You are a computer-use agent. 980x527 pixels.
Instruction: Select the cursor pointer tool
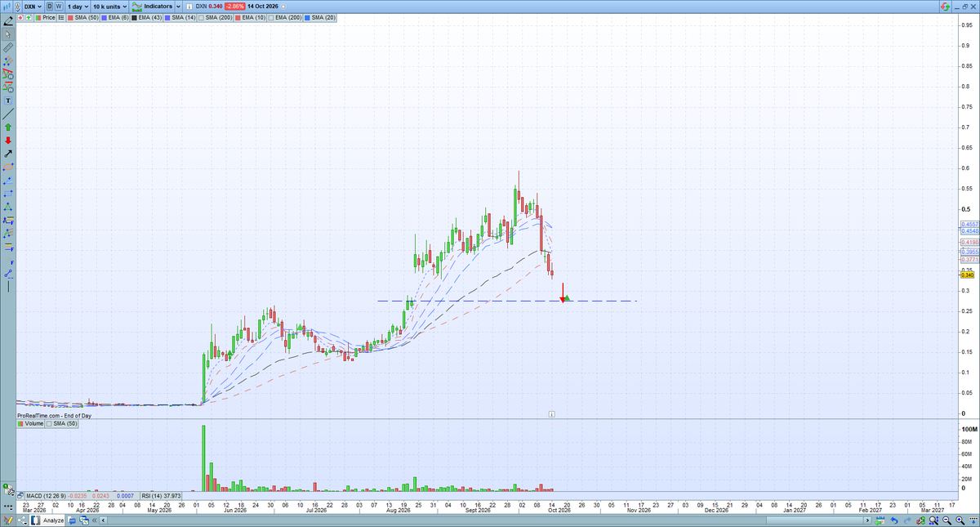click(8, 35)
